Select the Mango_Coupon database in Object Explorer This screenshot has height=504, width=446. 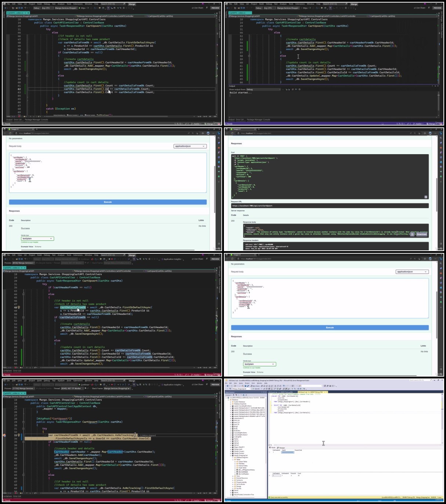click(239, 451)
